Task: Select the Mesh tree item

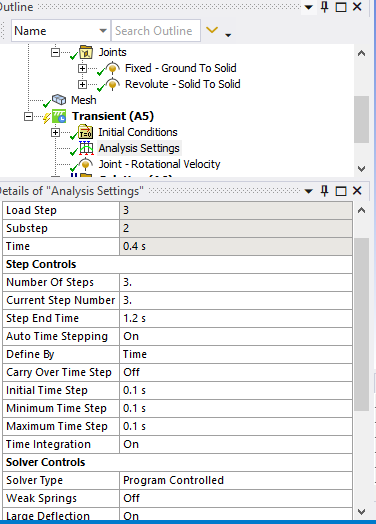Action: 84,100
